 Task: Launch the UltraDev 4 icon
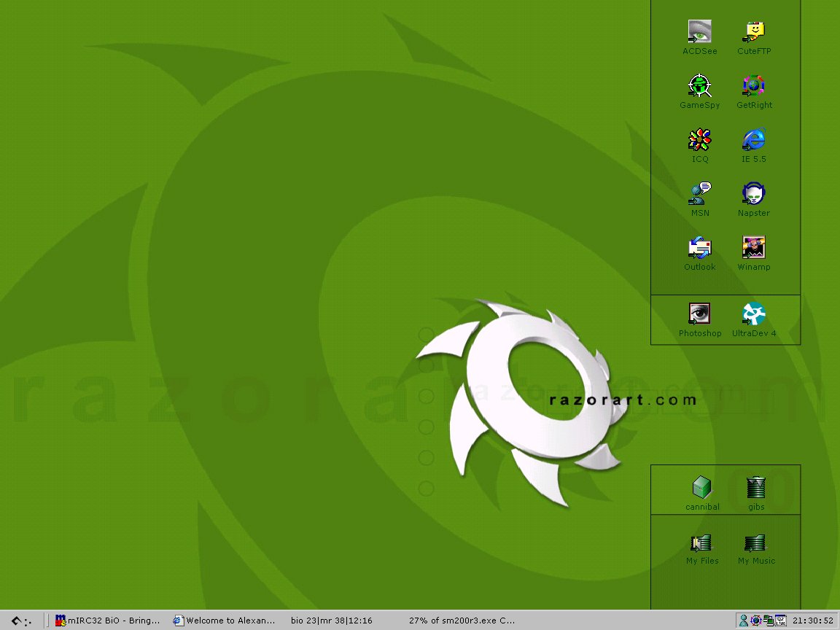(x=753, y=314)
